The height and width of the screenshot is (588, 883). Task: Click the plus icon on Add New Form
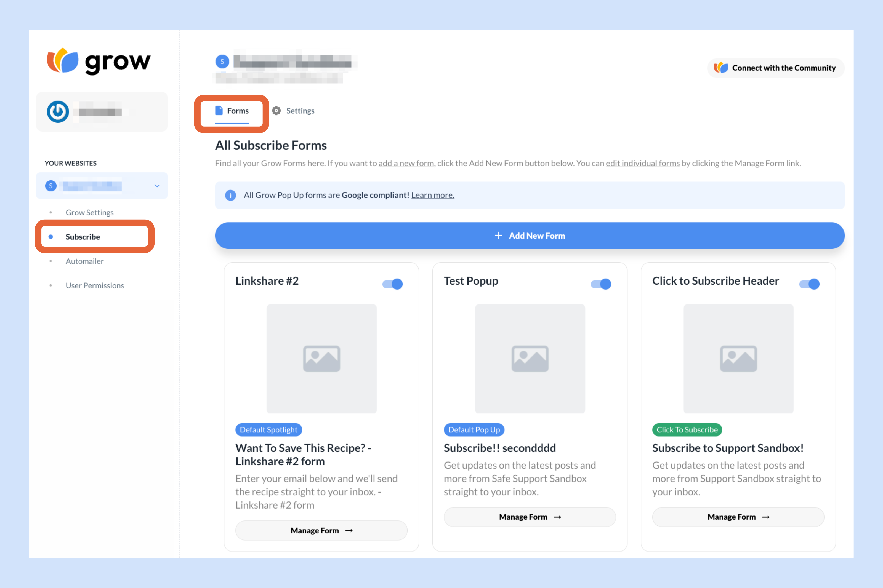point(499,236)
